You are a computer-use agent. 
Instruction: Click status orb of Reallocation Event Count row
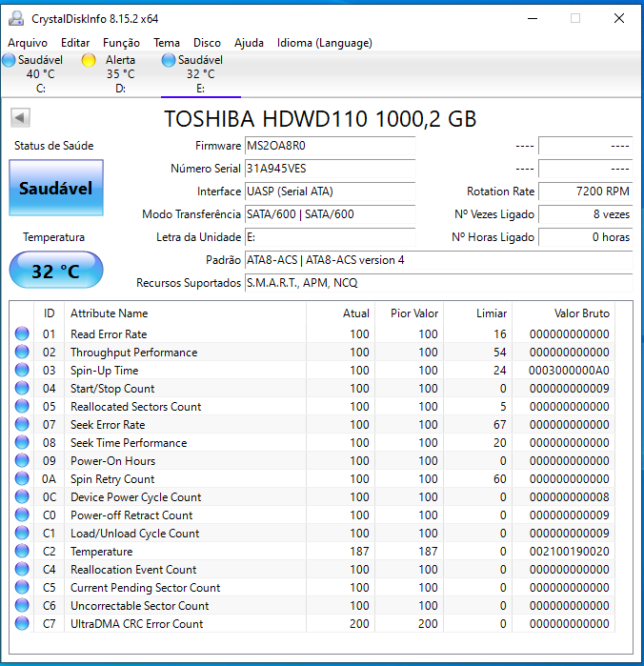click(x=22, y=569)
